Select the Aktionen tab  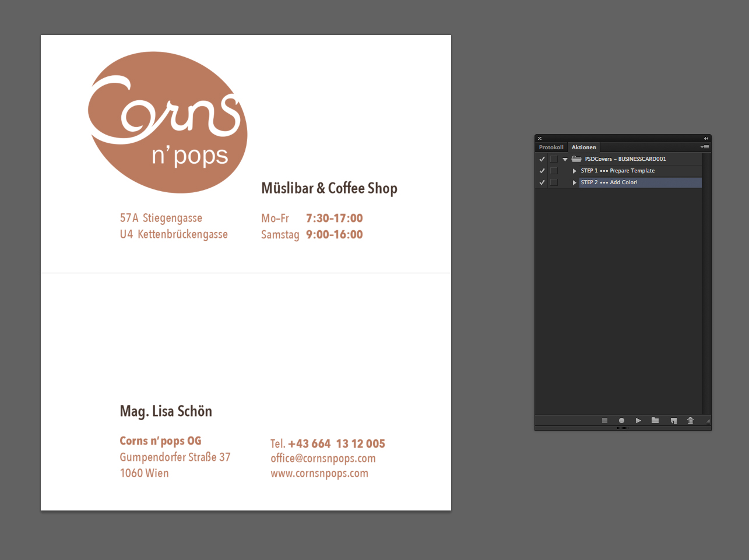click(x=583, y=147)
